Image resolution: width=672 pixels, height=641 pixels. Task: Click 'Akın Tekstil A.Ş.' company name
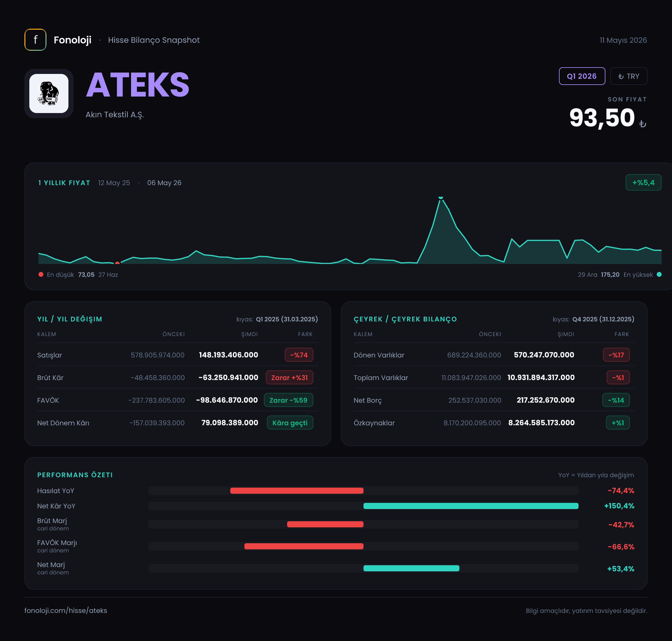[115, 115]
